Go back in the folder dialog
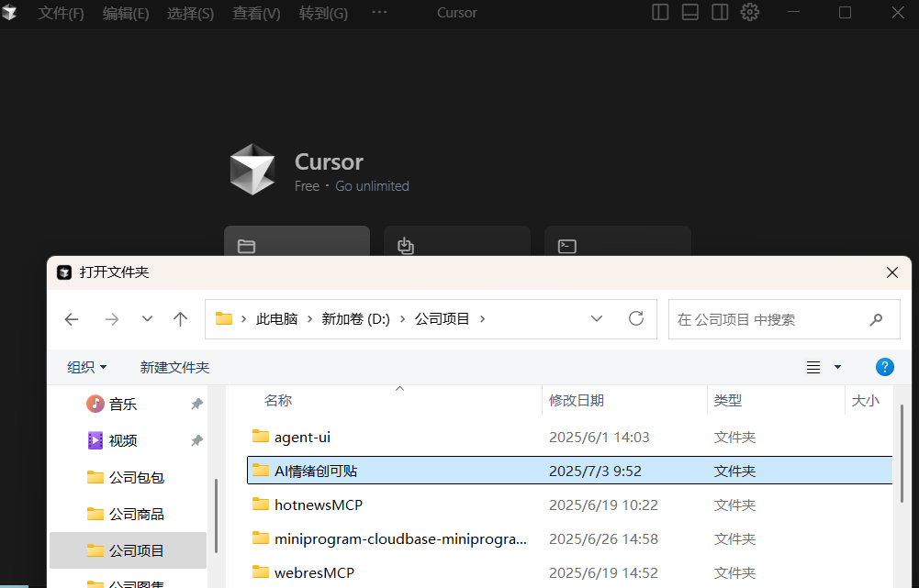Screen dimensions: 919x588 (72, 319)
